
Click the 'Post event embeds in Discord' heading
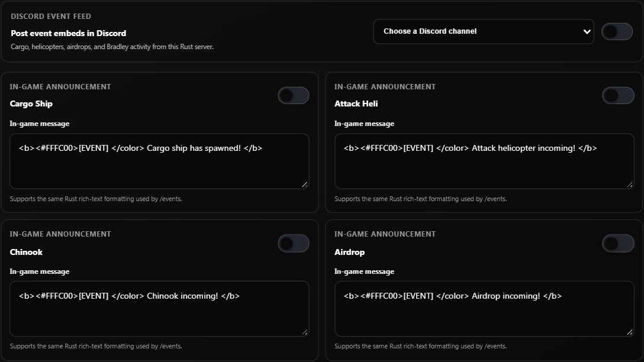click(x=68, y=33)
